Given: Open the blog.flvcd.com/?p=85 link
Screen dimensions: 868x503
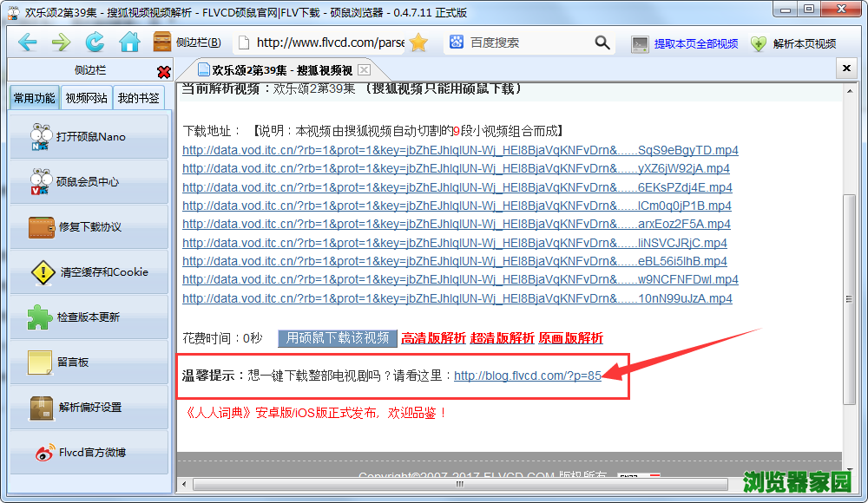Looking at the screenshot, I should (x=527, y=376).
